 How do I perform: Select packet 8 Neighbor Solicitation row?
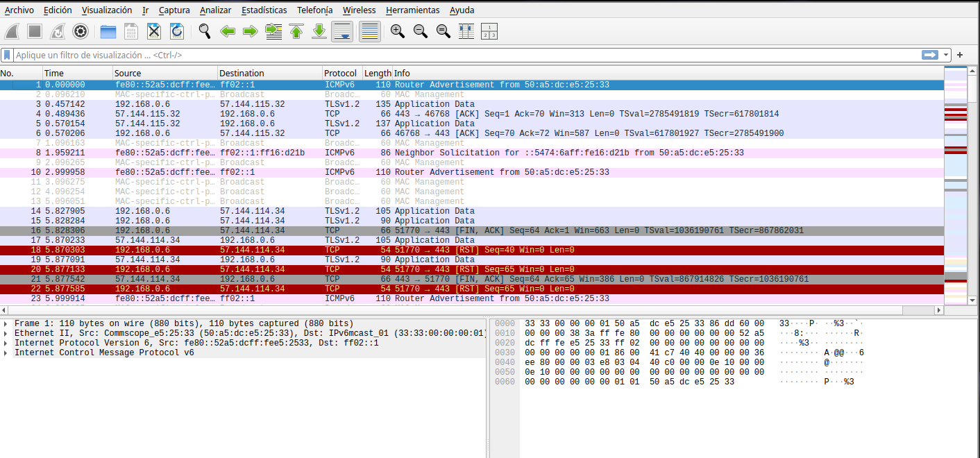tap(472, 153)
